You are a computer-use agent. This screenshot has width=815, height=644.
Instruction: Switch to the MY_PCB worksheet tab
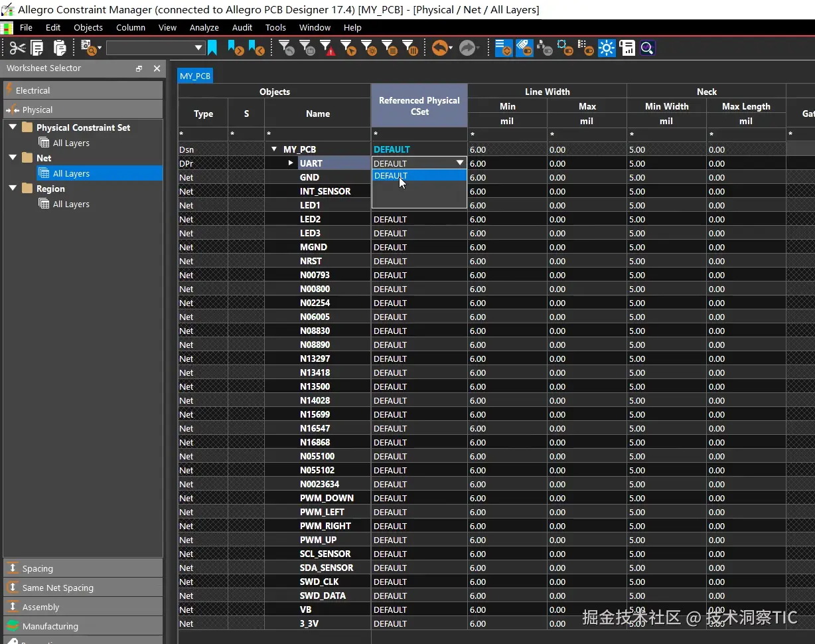(x=195, y=76)
